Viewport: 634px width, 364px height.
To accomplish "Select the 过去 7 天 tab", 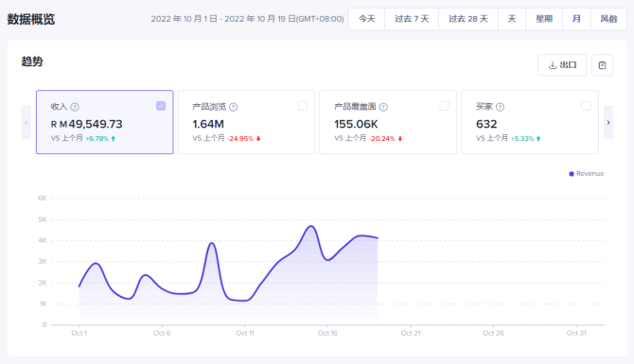I will [x=412, y=19].
